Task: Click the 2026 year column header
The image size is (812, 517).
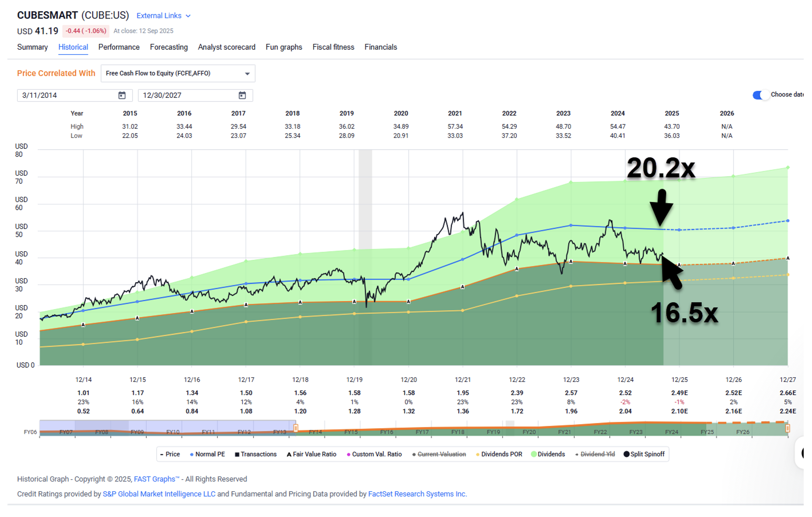Action: pos(727,114)
